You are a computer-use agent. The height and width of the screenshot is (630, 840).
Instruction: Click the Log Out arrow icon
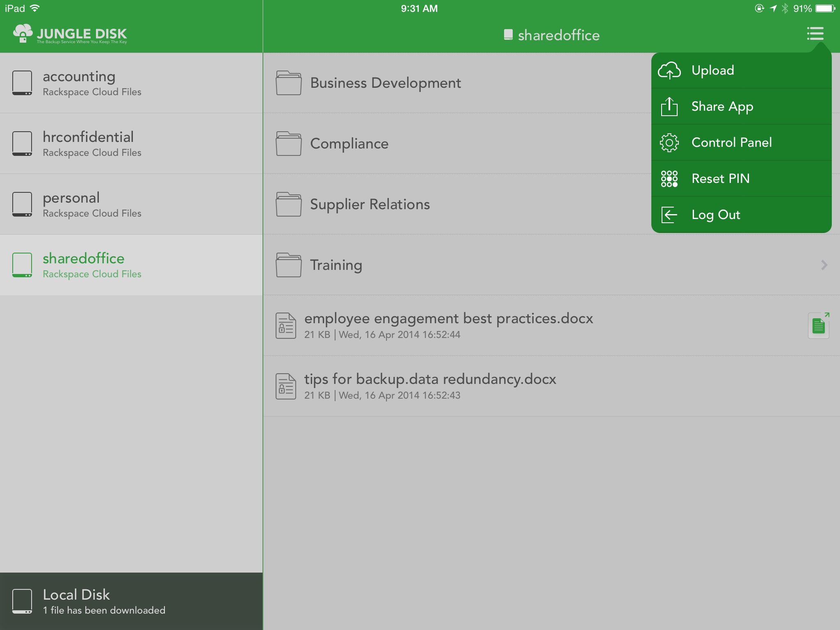coord(669,215)
